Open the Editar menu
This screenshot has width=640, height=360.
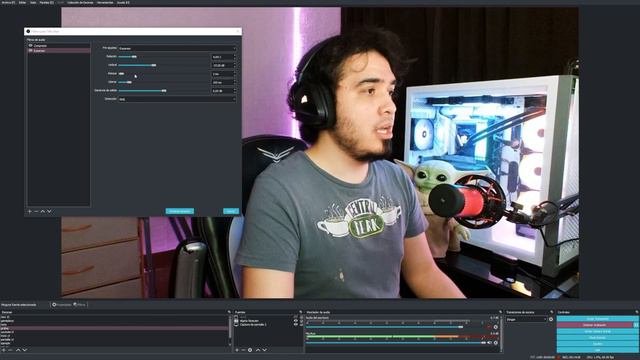(22, 2)
